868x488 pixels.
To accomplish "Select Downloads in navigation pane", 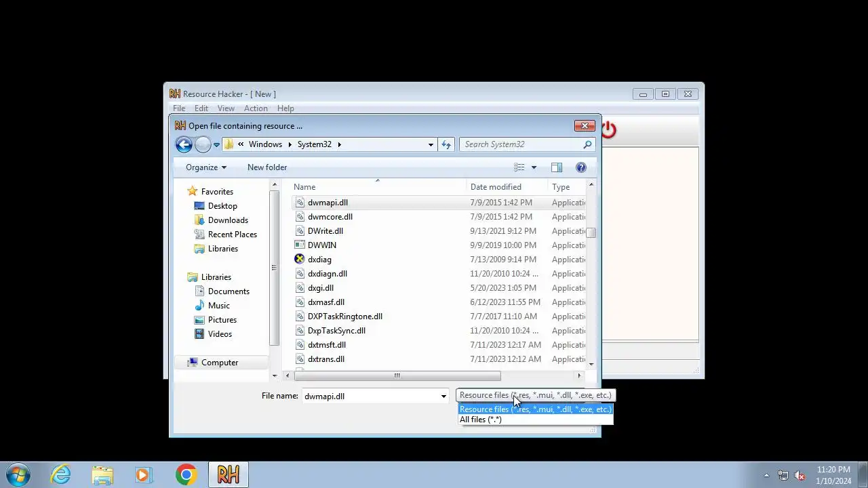I will [x=228, y=220].
